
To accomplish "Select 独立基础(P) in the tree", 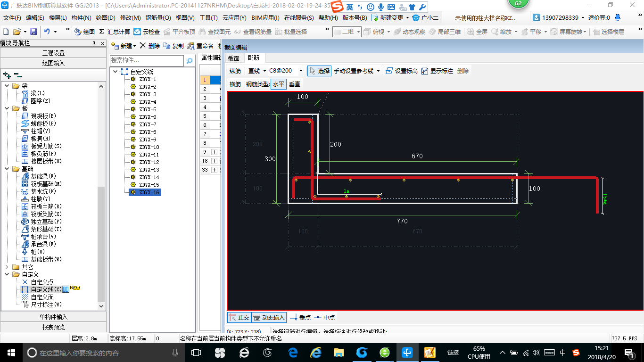I will click(46, 222).
